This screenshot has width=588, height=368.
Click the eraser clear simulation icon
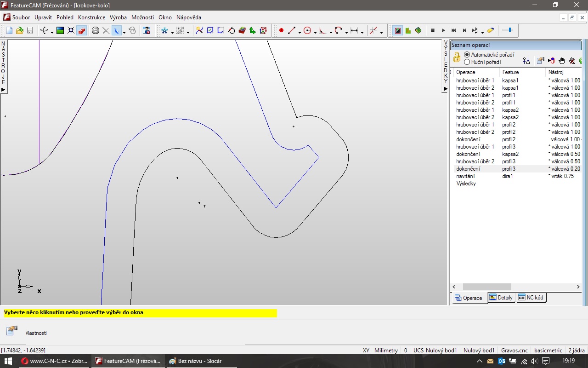pyautogui.click(x=490, y=31)
